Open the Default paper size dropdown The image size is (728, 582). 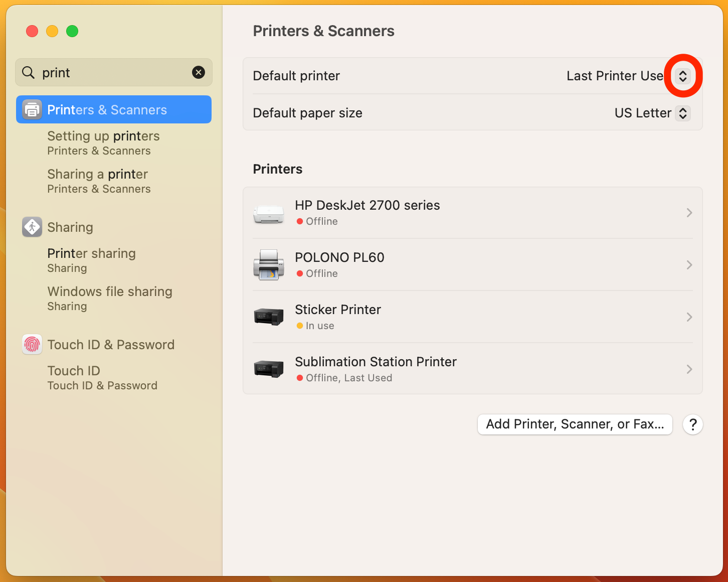(682, 113)
